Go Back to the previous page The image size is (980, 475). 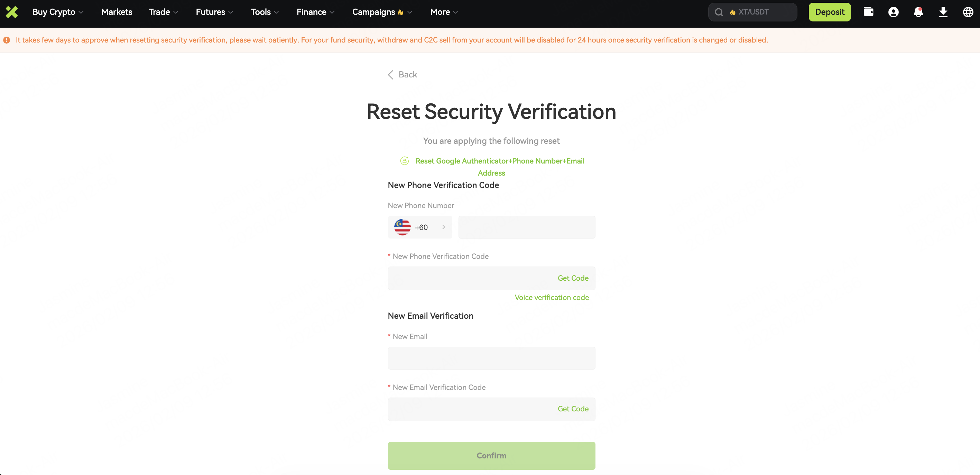pos(403,75)
